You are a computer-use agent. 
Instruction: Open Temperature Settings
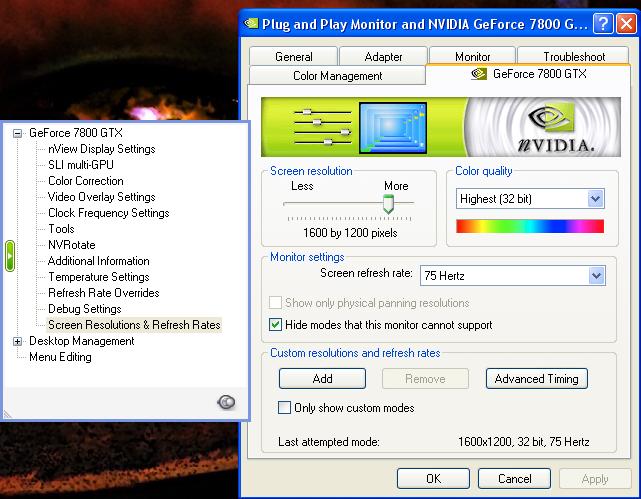99,277
